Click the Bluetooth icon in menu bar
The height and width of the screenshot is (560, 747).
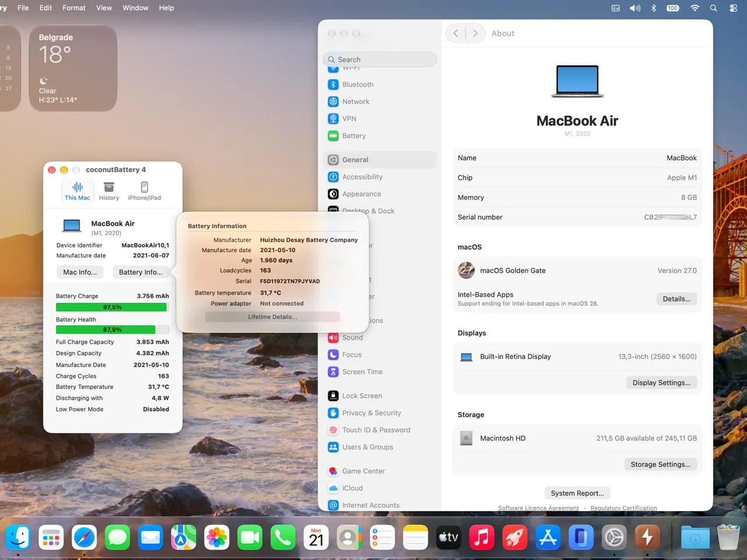click(654, 8)
